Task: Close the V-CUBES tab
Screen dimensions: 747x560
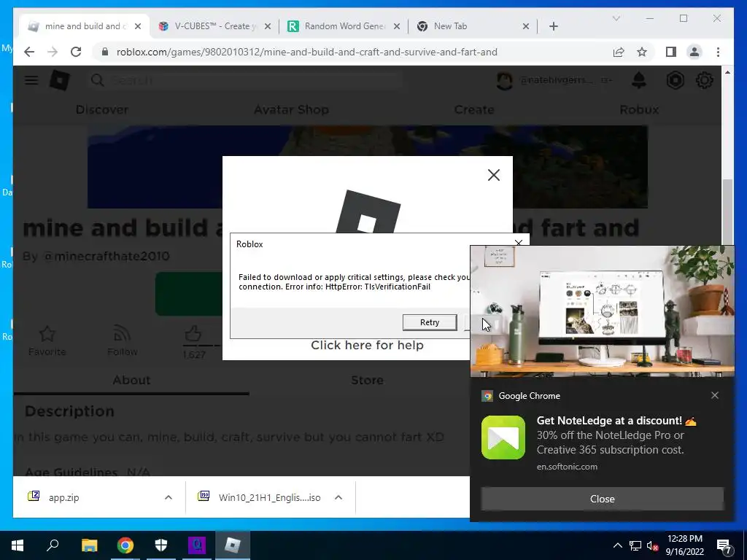Action: tap(268, 26)
